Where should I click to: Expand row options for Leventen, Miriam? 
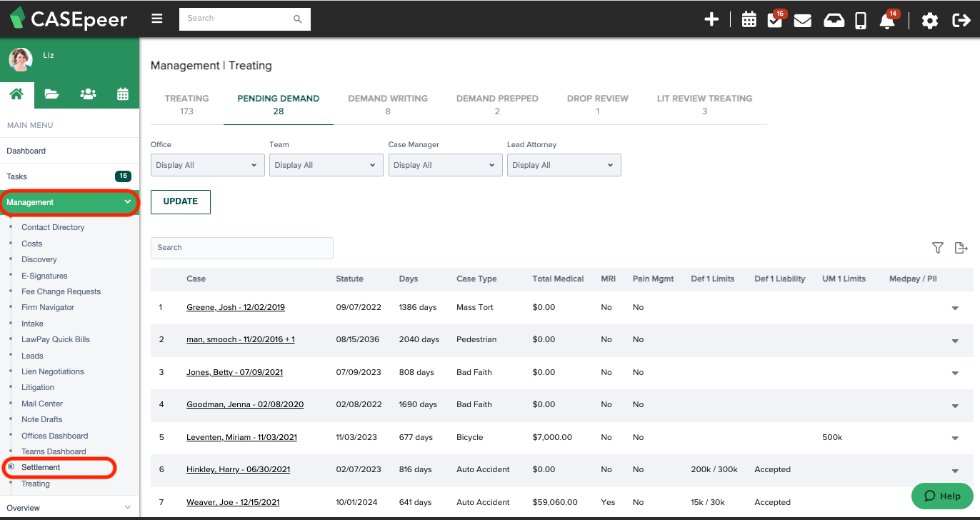(x=955, y=439)
